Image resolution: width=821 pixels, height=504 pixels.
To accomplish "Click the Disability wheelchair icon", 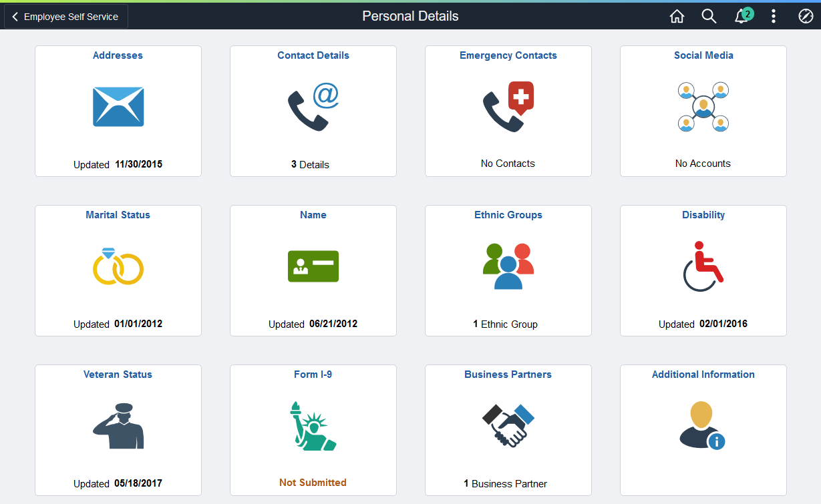I will coord(703,266).
